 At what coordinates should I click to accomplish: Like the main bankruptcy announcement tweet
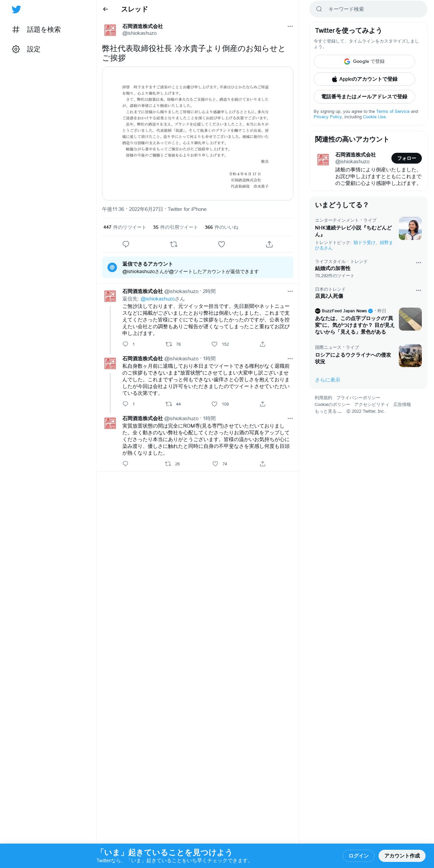(x=221, y=244)
